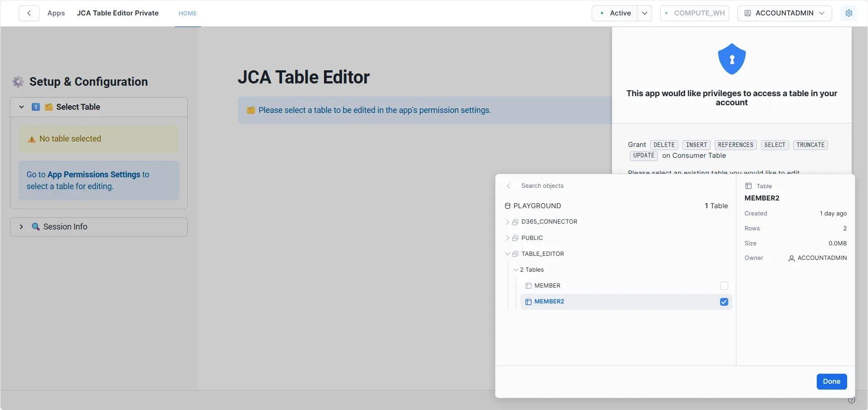This screenshot has height=410, width=868.
Task: Open the Active status dropdown
Action: pyautogui.click(x=645, y=13)
